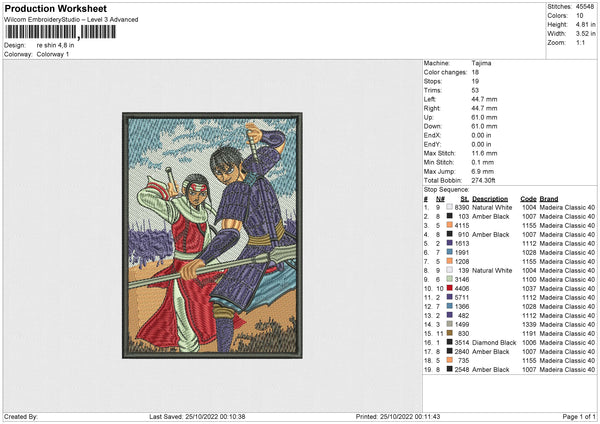Click the embroidery design preview image

pos(212,235)
